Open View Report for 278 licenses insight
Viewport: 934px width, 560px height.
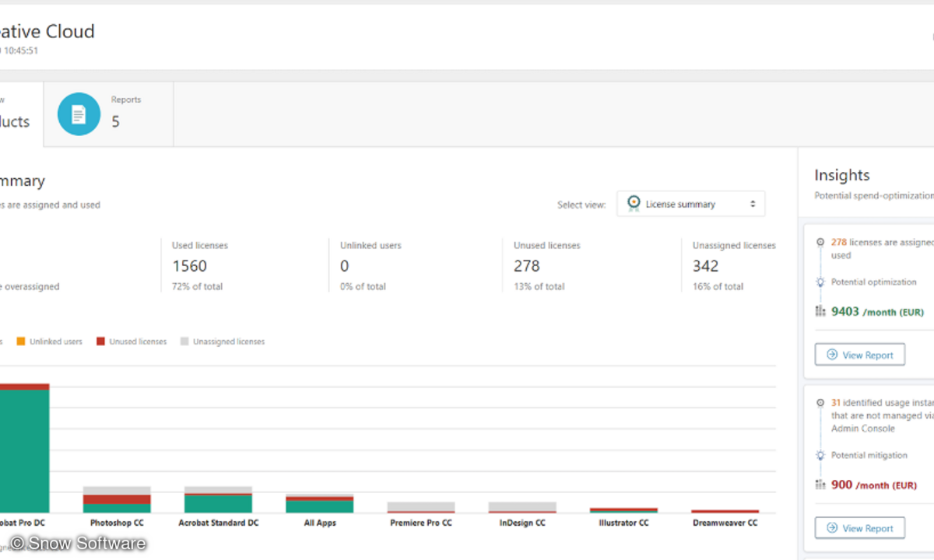coord(860,355)
